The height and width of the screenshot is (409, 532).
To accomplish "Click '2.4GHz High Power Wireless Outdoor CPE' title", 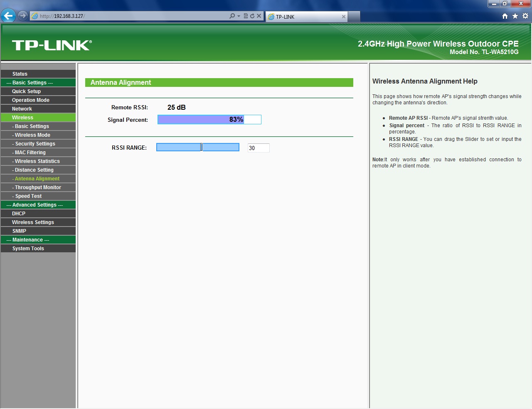I will pyautogui.click(x=438, y=44).
